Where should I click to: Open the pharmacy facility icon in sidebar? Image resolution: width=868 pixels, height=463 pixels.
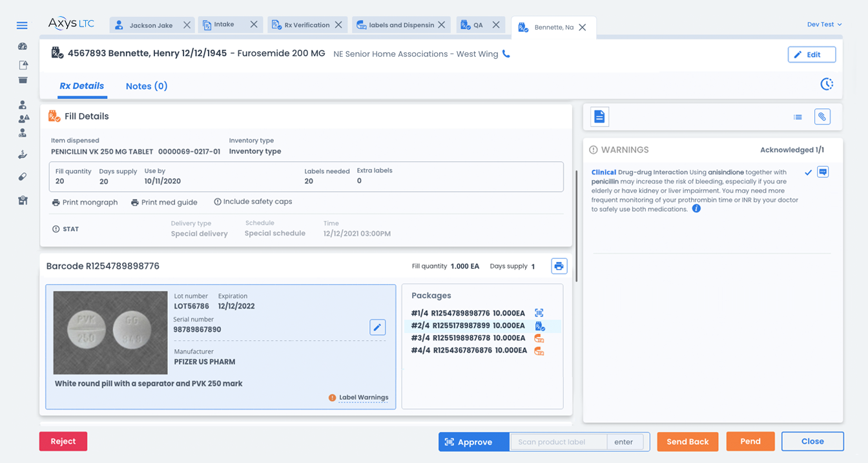[23, 200]
